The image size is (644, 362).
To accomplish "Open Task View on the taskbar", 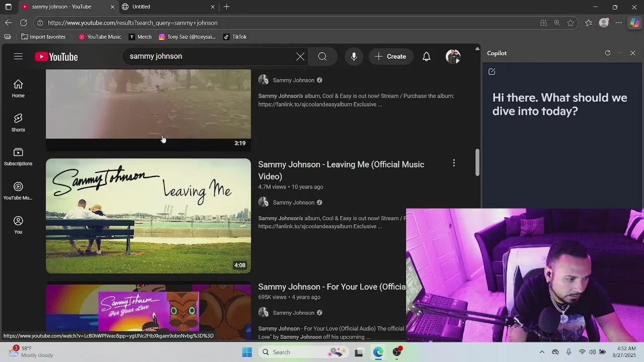I will pos(359,352).
